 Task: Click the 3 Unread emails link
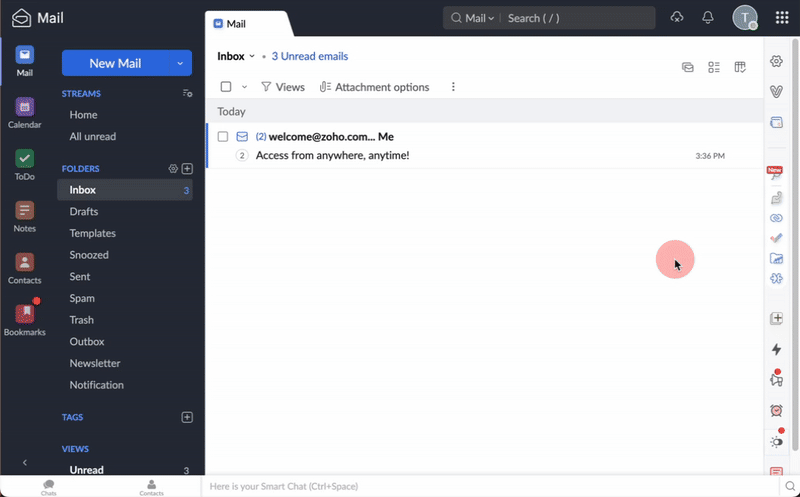point(309,57)
